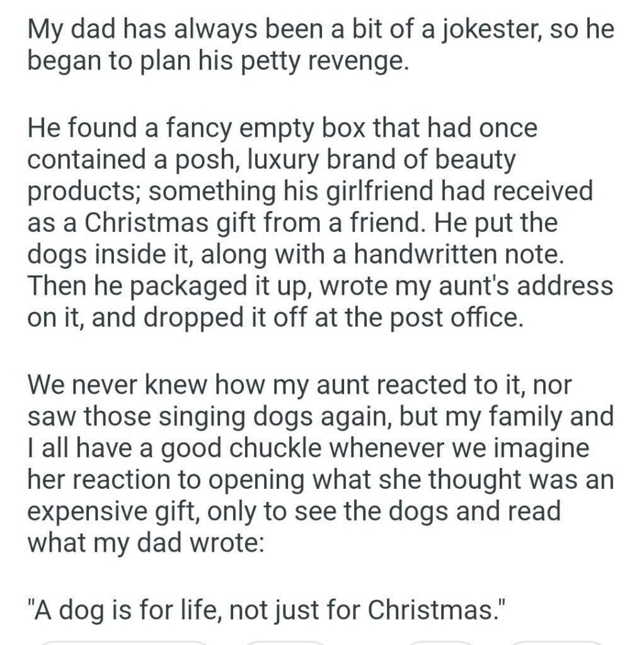Click the word "girlfriend" in the second paragraph
This screenshot has height=645, width=644.
coord(403,191)
